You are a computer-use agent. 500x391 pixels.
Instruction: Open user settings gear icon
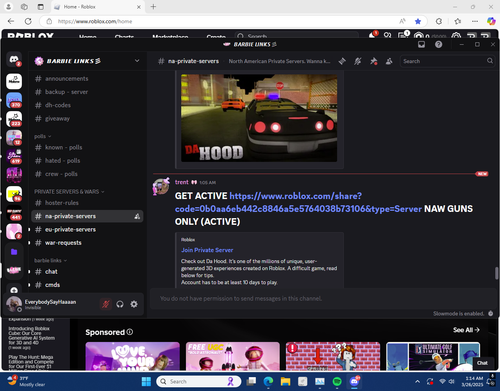pyautogui.click(x=134, y=304)
